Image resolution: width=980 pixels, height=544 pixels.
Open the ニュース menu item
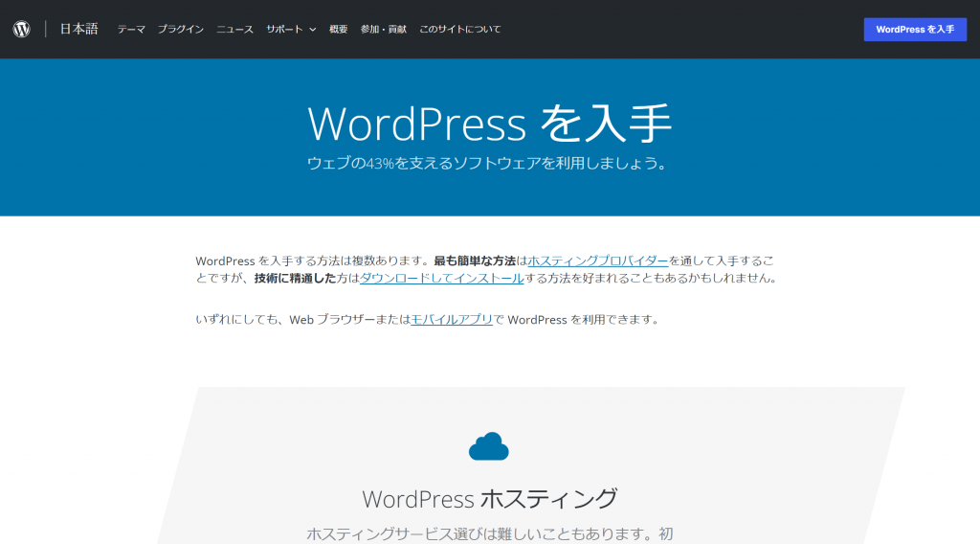235,30
